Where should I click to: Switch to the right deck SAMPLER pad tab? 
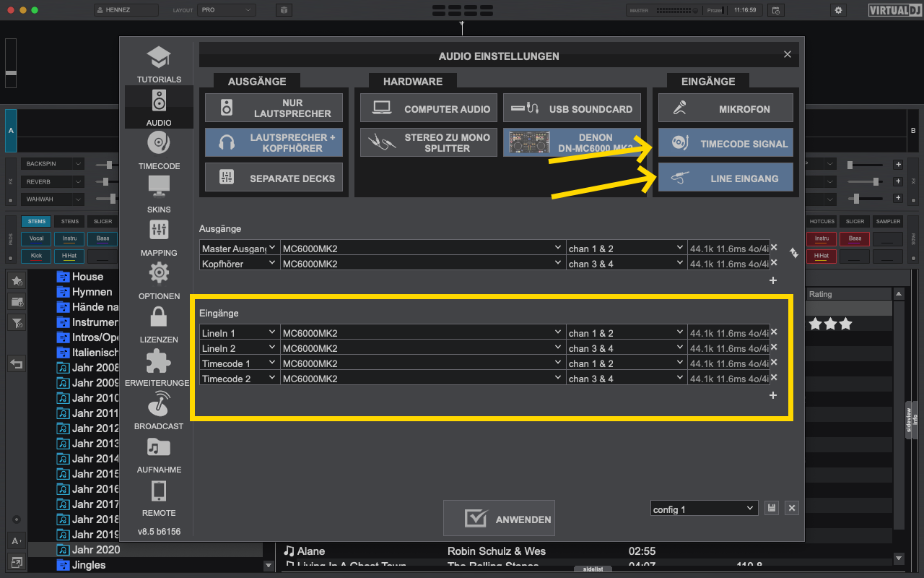pos(888,221)
